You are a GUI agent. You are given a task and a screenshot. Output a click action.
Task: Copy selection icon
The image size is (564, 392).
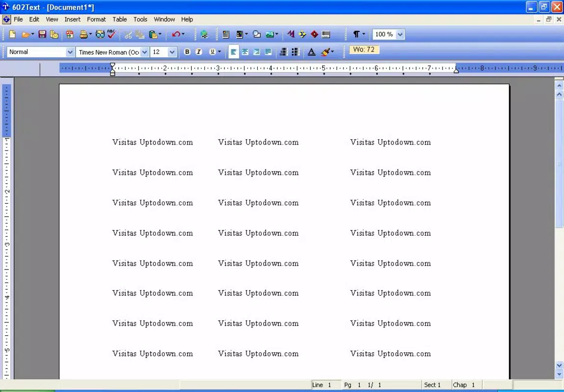tap(140, 34)
